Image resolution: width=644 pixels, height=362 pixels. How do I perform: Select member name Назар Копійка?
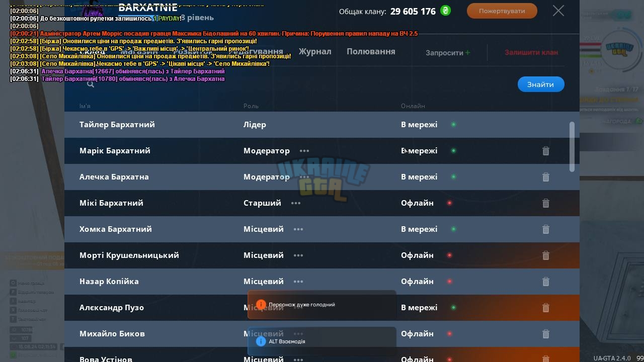[109, 282]
